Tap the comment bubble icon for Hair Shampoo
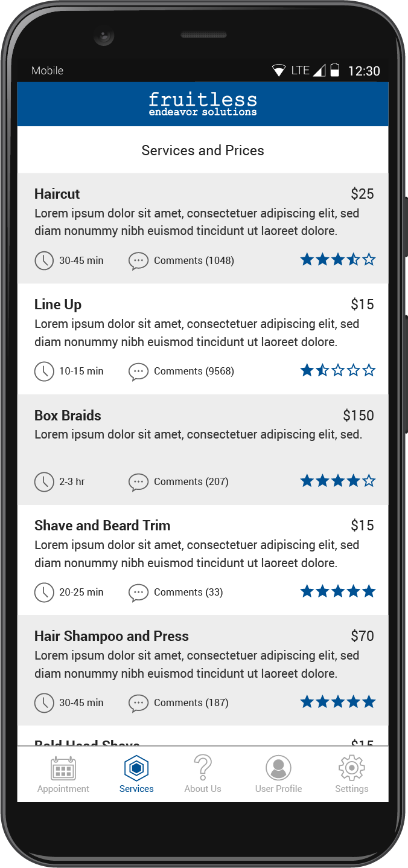This screenshot has width=408, height=868. point(138,702)
